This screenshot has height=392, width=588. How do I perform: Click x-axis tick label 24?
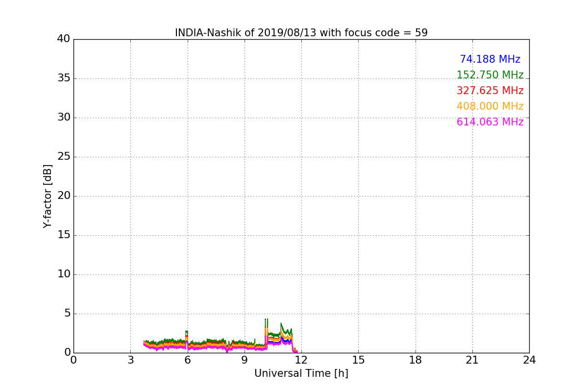(x=529, y=360)
